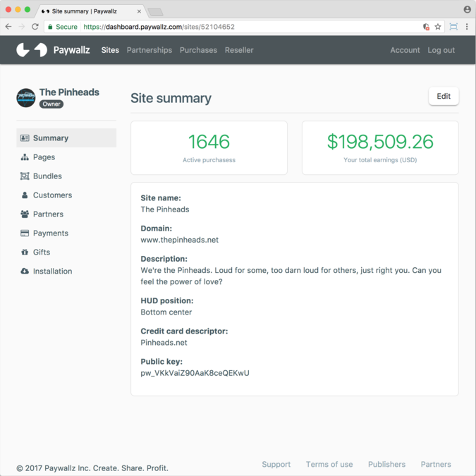Screen dimensions: 476x476
Task: Click the $198,509.26 total earnings value
Action: [x=380, y=142]
